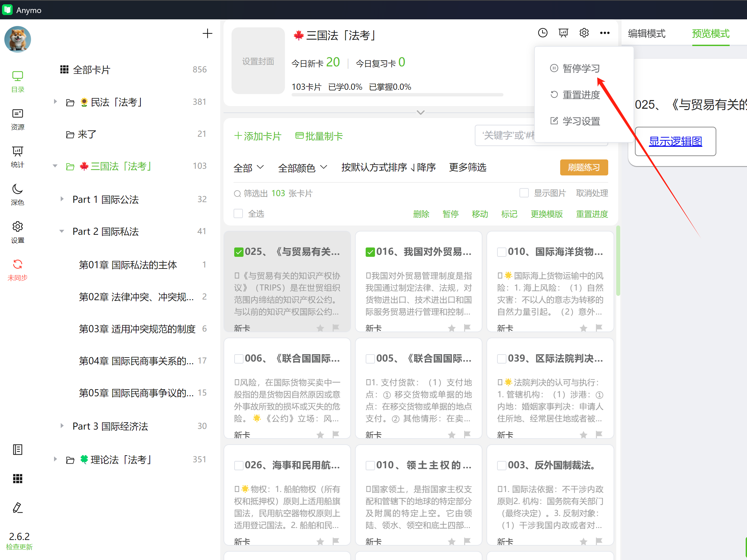Switch to 编辑模式 tab

point(646,33)
